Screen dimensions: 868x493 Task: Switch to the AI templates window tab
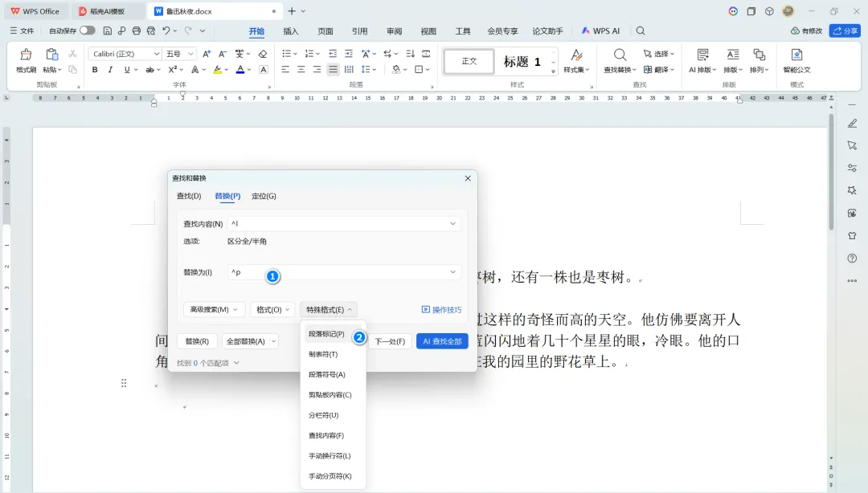tap(108, 11)
